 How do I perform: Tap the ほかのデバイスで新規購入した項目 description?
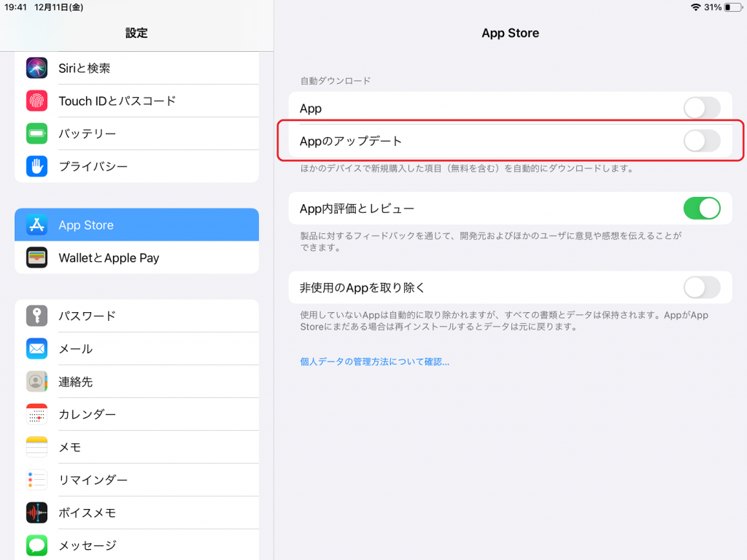pos(467,168)
